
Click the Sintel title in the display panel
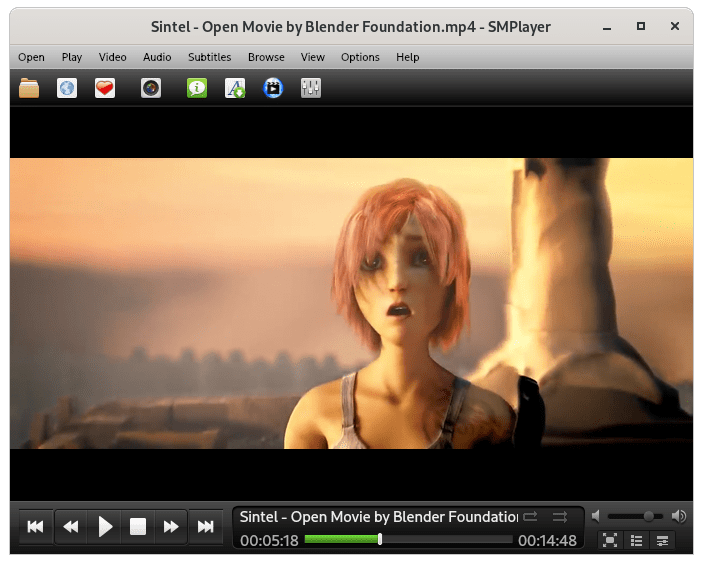click(379, 517)
